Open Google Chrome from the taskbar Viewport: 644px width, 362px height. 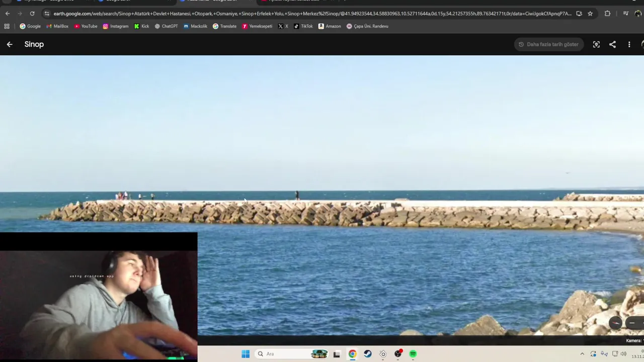[352, 354]
